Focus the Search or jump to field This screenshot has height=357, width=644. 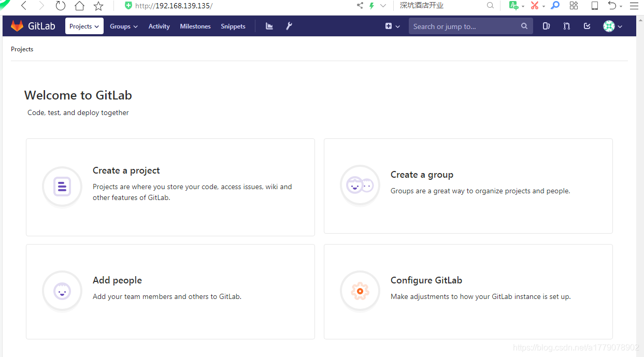(x=470, y=26)
